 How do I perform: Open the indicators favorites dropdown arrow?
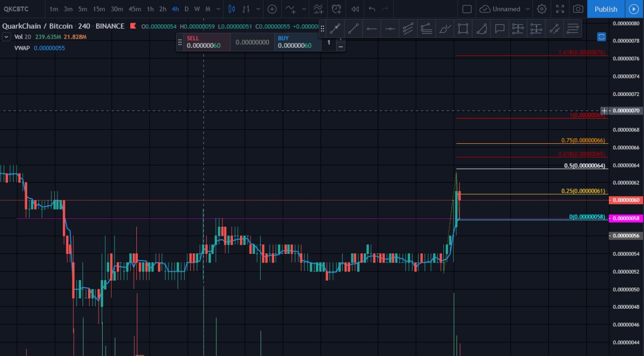[304, 9]
